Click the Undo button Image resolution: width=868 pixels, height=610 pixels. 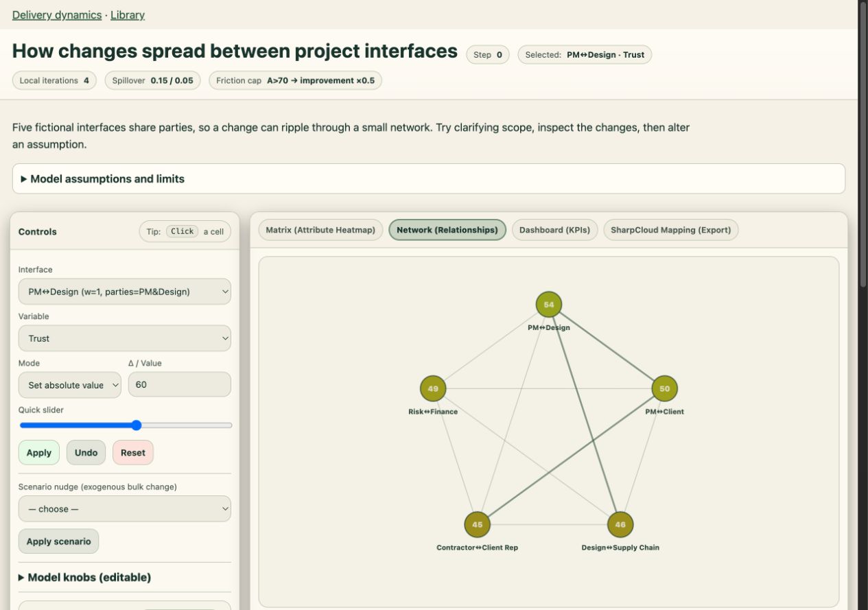click(x=86, y=452)
